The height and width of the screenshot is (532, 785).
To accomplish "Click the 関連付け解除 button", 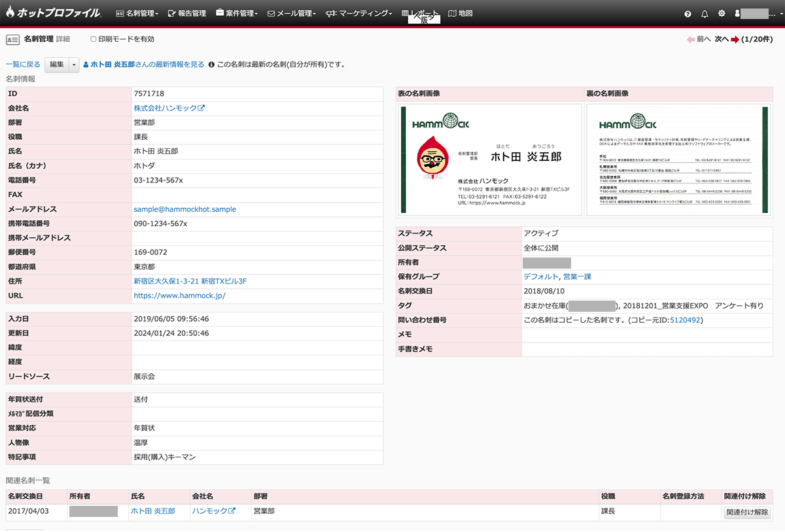I will coord(747,512).
